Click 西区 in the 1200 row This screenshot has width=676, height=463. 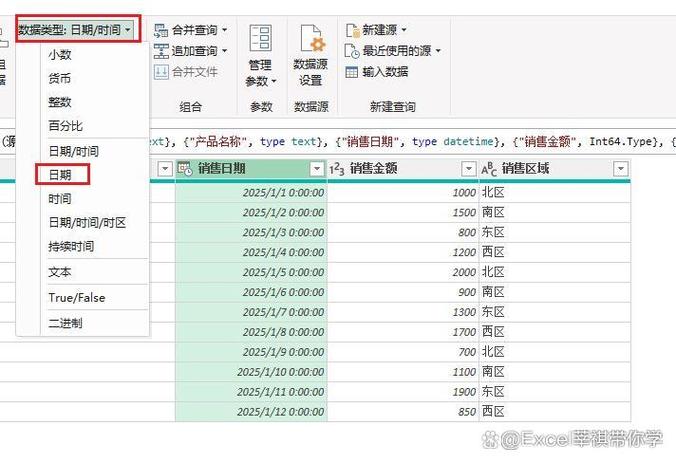555,252
